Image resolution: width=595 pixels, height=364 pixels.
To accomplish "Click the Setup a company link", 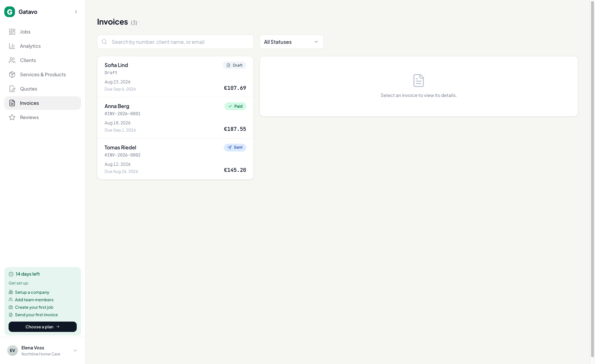I will point(32,292).
